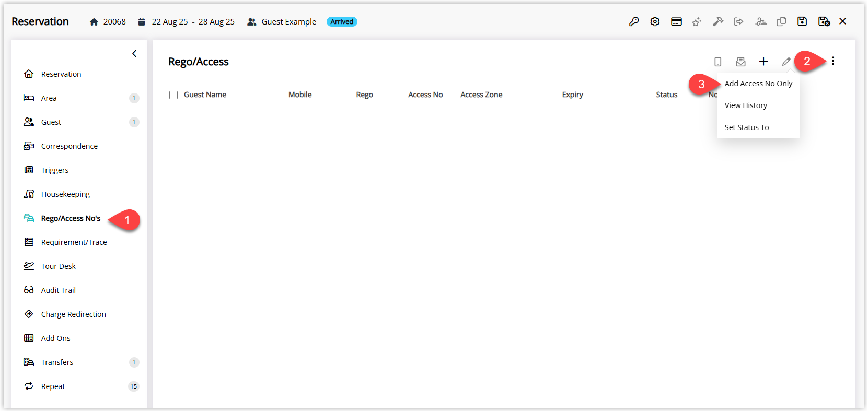This screenshot has height=412, width=868.
Task: Click the Arrived status badge
Action: pos(342,21)
